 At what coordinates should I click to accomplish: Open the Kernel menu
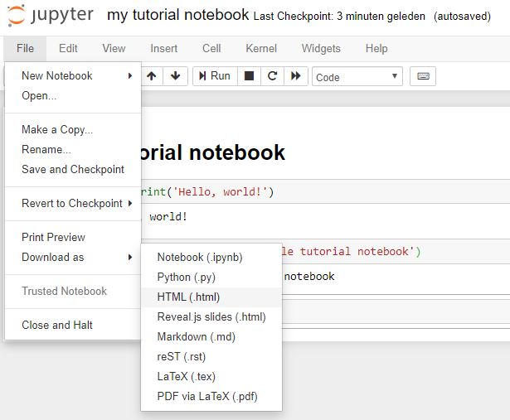point(261,48)
